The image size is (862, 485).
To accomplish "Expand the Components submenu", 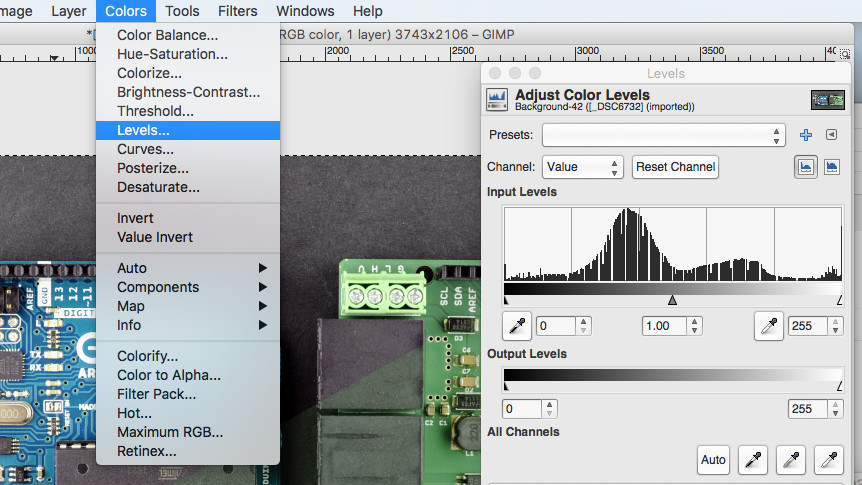I will (x=188, y=287).
